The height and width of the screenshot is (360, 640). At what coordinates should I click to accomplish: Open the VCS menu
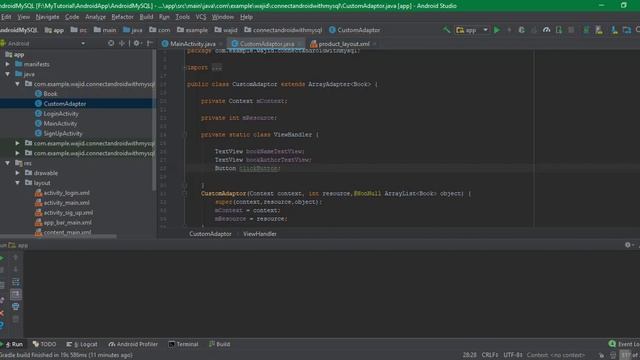(x=201, y=17)
